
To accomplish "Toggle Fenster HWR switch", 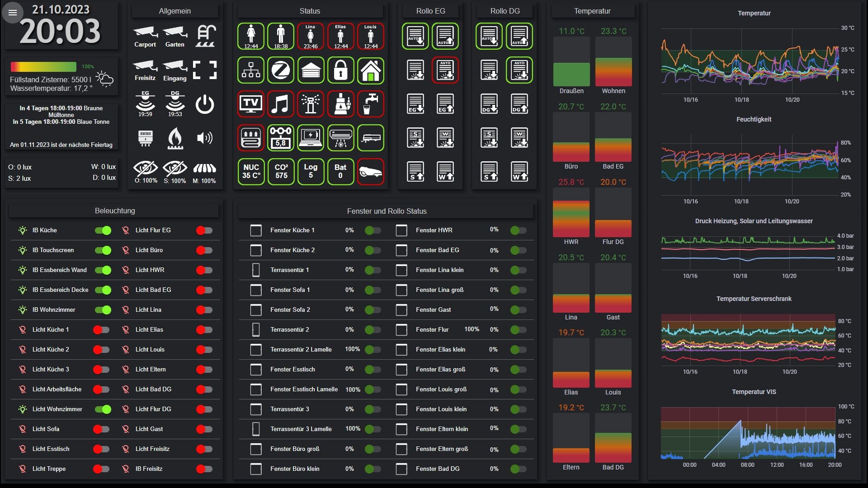I will pyautogui.click(x=519, y=230).
